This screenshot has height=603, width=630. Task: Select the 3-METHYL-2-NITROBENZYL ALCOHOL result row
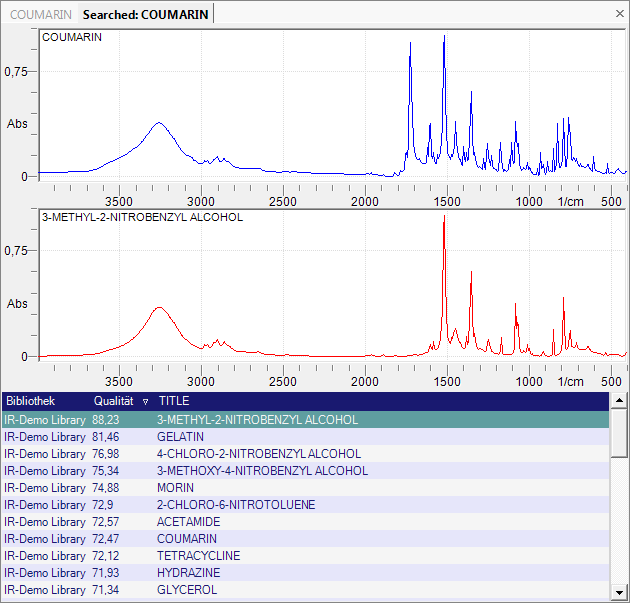pyautogui.click(x=257, y=420)
